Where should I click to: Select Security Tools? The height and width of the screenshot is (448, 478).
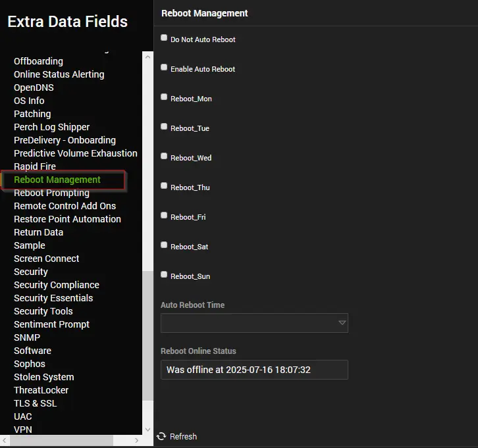(43, 311)
